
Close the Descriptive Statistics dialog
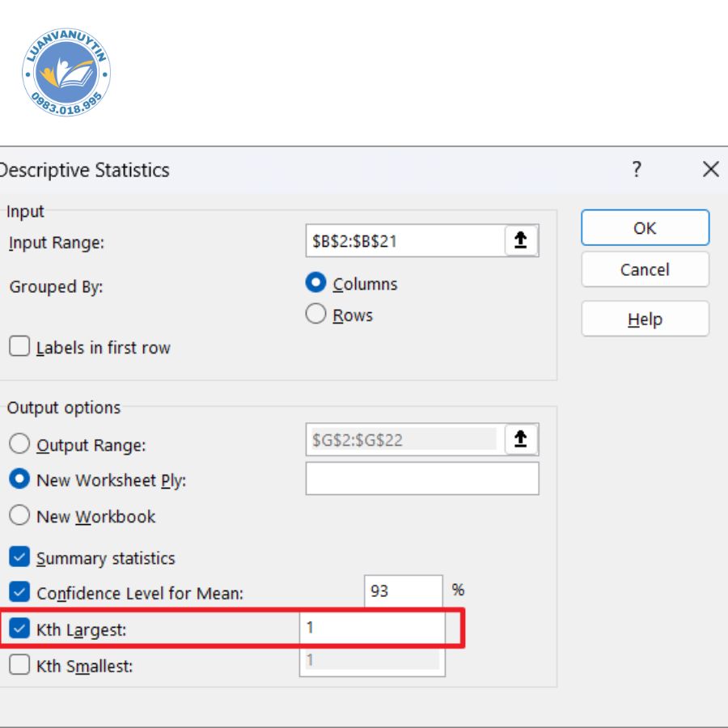coord(710,170)
